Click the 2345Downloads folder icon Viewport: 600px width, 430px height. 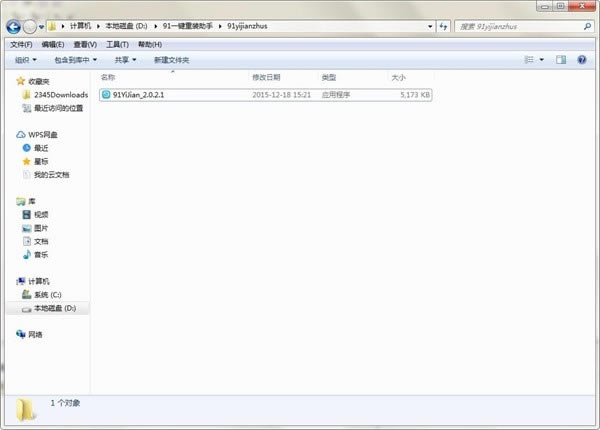[x=26, y=95]
